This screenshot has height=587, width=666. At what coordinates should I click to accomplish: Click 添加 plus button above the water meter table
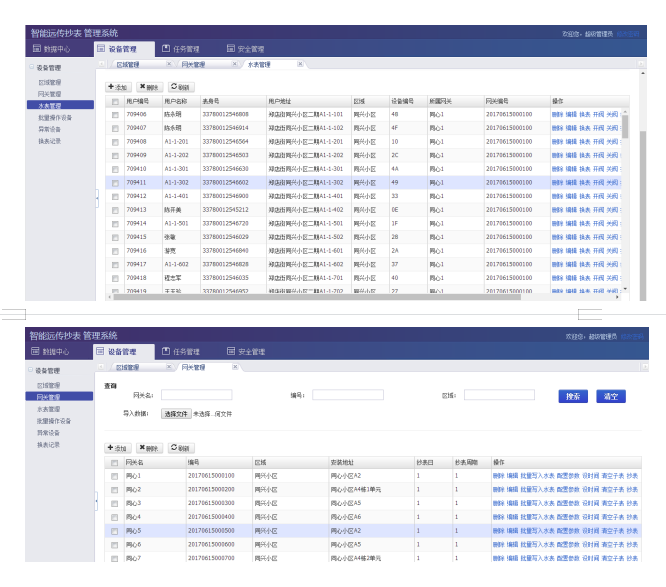(118, 87)
